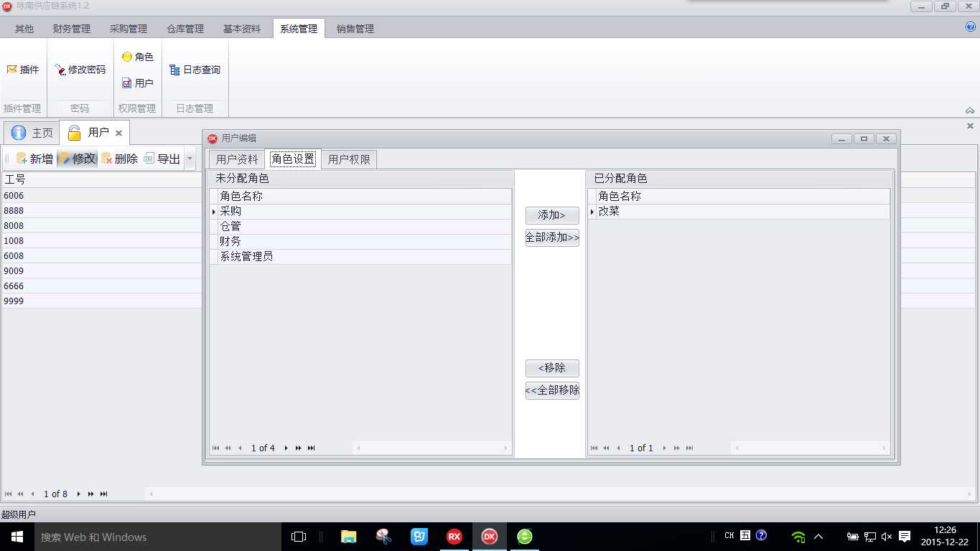Open the 采购管理 ribbon tab

click(x=129, y=29)
